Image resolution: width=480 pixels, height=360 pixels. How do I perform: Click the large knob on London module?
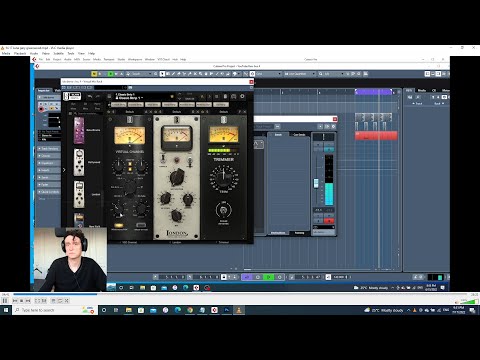coord(177,177)
